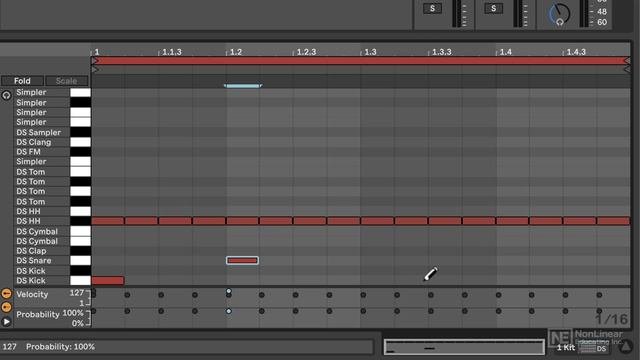
Task: Click the loop start marker at bar 1
Action: [x=95, y=61]
